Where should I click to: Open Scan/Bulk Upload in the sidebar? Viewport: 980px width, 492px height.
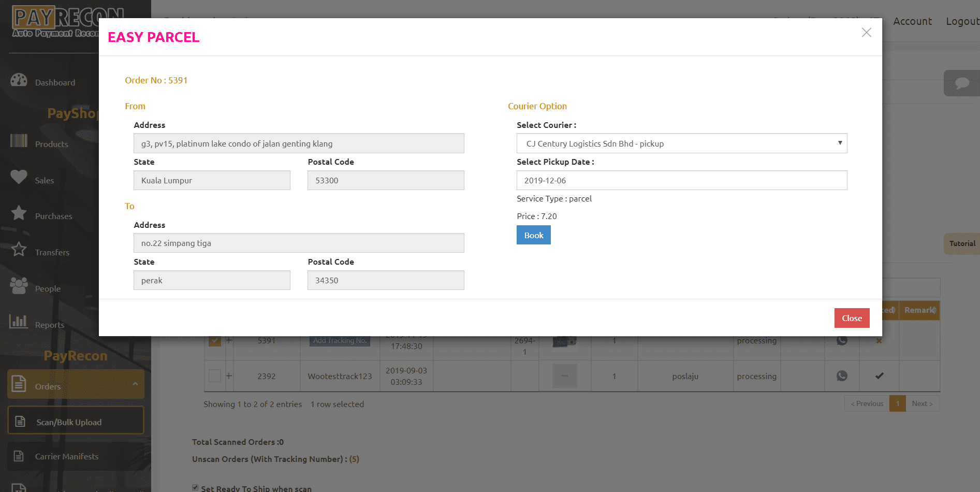coord(76,421)
